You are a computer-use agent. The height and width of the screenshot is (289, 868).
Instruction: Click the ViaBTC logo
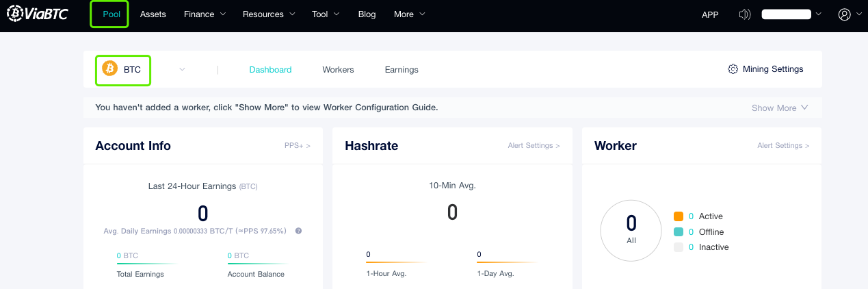(x=38, y=14)
